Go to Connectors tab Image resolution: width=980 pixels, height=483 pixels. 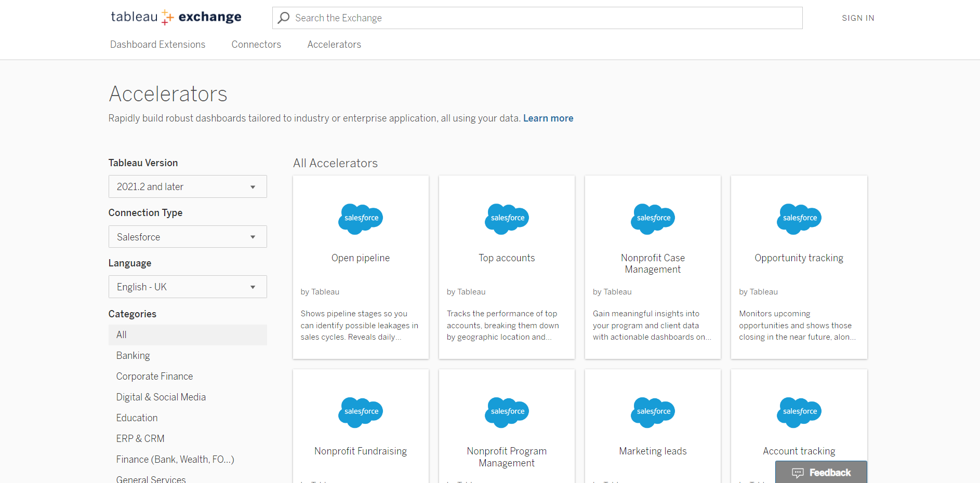[256, 45]
